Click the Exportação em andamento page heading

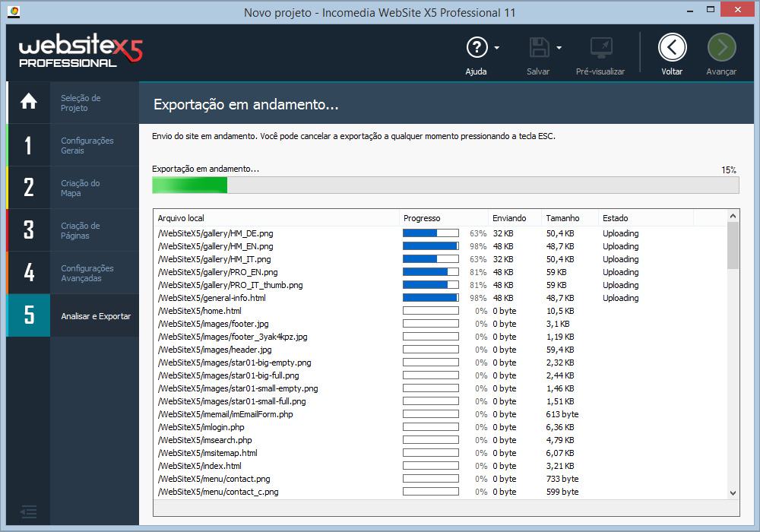(246, 105)
